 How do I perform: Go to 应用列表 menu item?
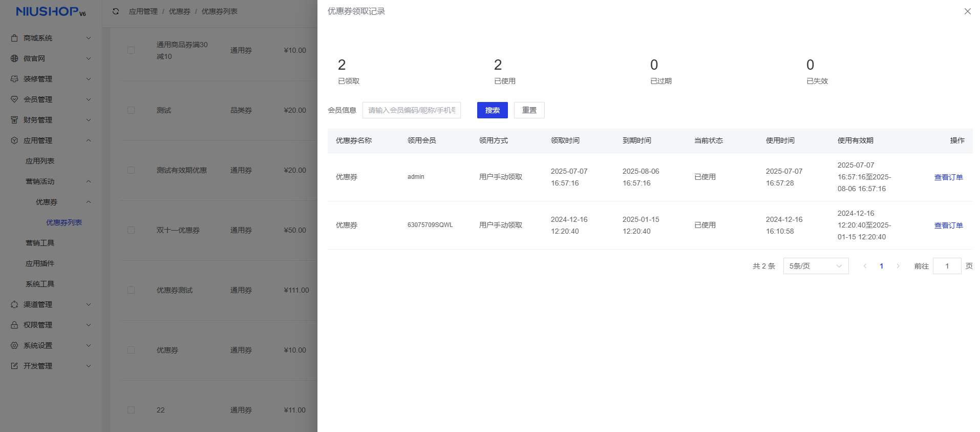coord(40,161)
